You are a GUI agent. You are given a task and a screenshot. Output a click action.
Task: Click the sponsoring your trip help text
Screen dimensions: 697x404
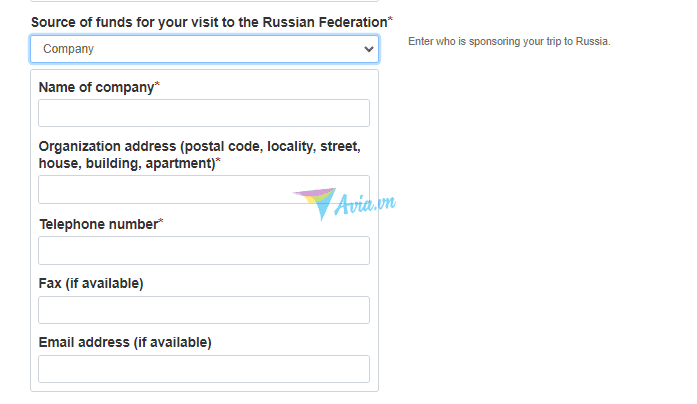[x=509, y=41]
